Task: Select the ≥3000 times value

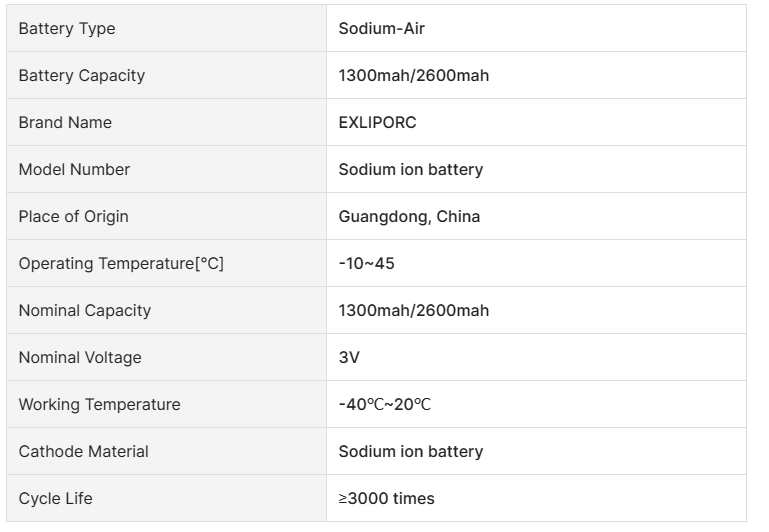Action: tap(386, 499)
